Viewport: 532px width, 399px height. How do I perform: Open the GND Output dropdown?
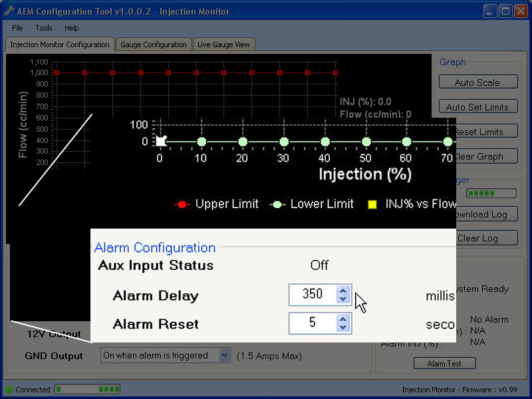pyautogui.click(x=166, y=355)
